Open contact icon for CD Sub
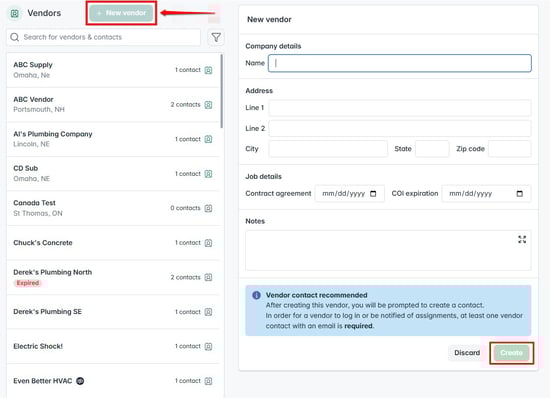This screenshot has width=550, height=398. coord(208,174)
